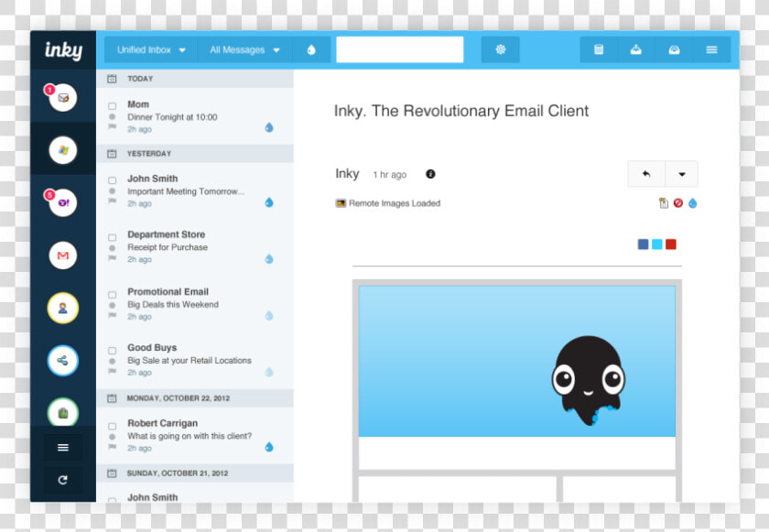Click the droplet on the Important Meeting Tomorrow message
Image resolution: width=769 pixels, height=532 pixels.
coord(269,202)
